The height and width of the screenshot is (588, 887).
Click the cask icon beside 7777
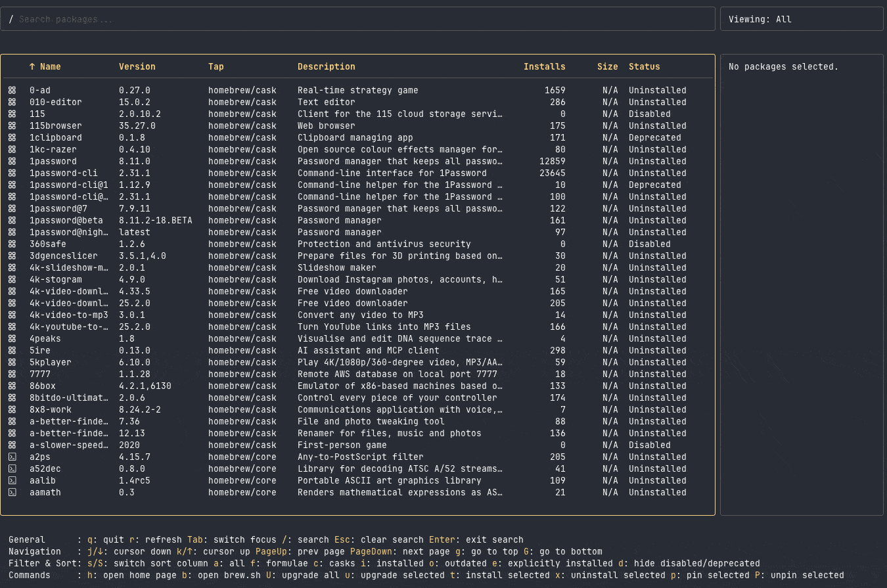12,374
